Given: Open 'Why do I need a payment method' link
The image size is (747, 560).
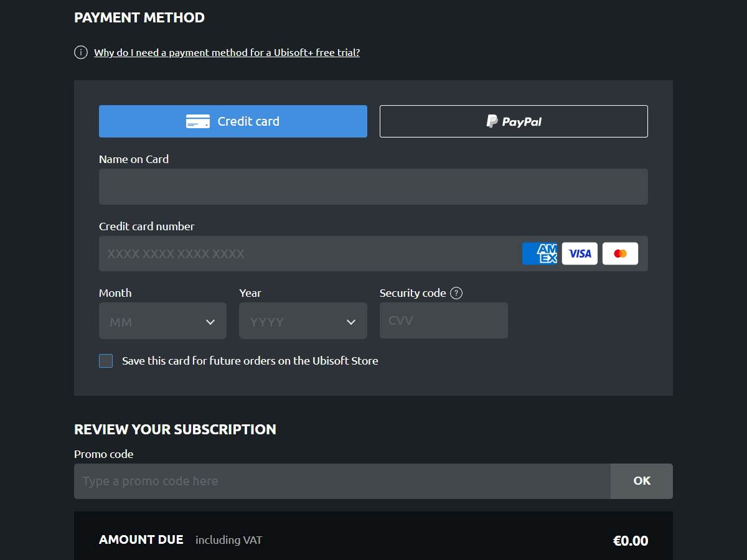Looking at the screenshot, I should pos(227,53).
